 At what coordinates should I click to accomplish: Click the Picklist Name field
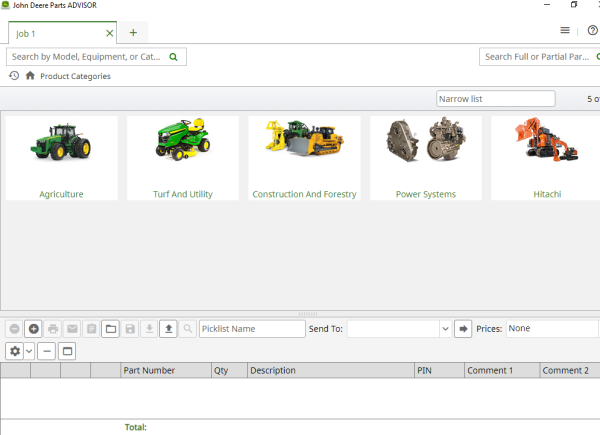pos(251,328)
